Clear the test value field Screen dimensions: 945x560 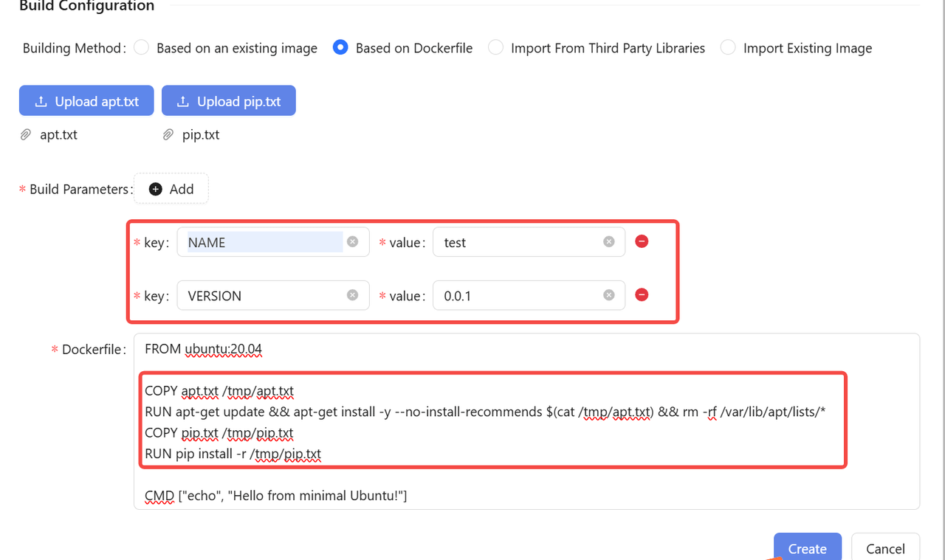(x=609, y=242)
